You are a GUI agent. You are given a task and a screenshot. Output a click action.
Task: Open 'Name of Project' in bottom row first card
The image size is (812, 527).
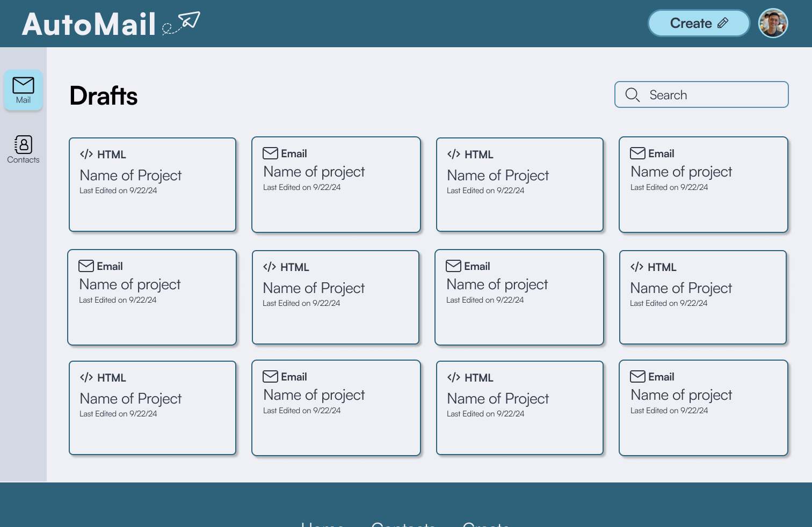130,399
